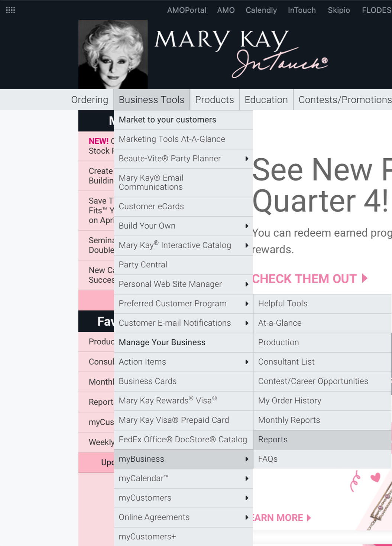Click the myCustomers submenu arrow

[247, 498]
